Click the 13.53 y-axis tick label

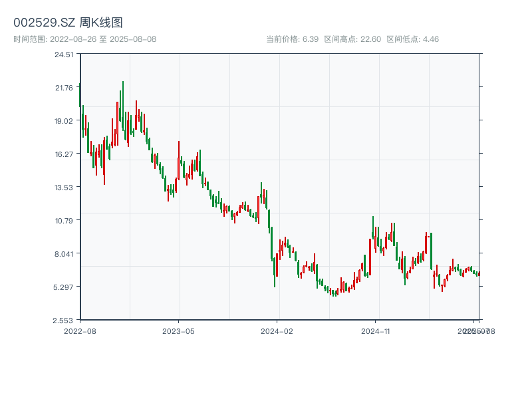64,188
